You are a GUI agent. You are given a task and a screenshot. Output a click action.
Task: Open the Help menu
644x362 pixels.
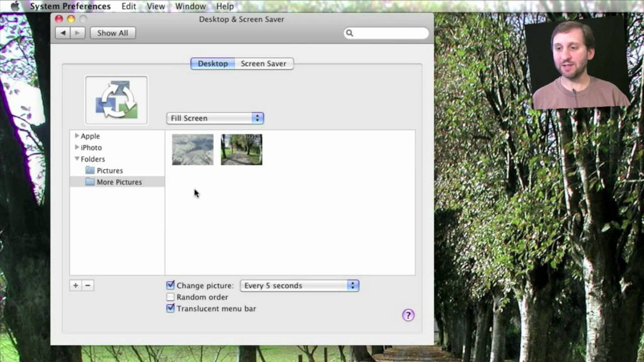[225, 6]
